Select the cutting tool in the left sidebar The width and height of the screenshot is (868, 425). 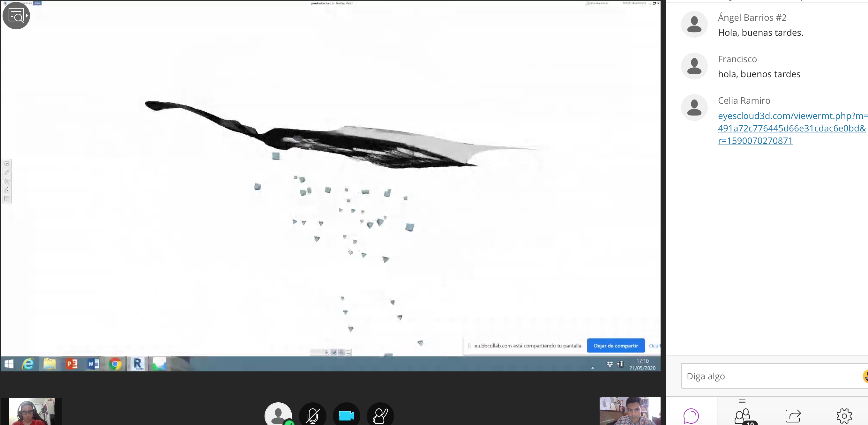7,181
